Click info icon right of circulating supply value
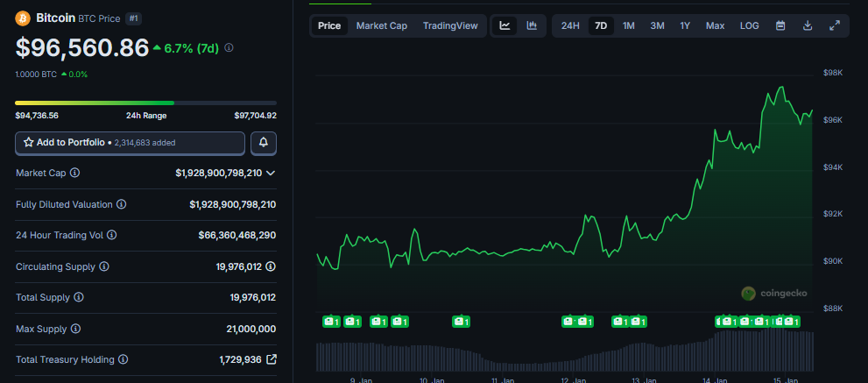Screen dimensions: 868x383 pos(270,266)
